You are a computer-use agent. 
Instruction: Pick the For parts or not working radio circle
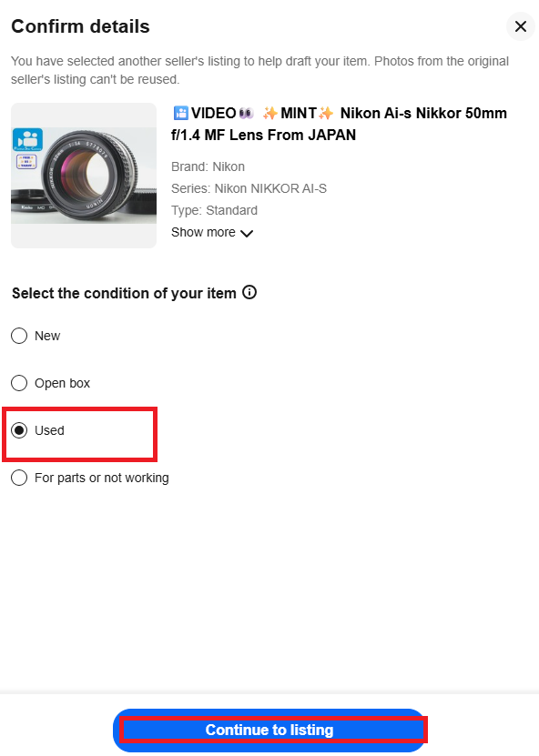click(x=19, y=478)
